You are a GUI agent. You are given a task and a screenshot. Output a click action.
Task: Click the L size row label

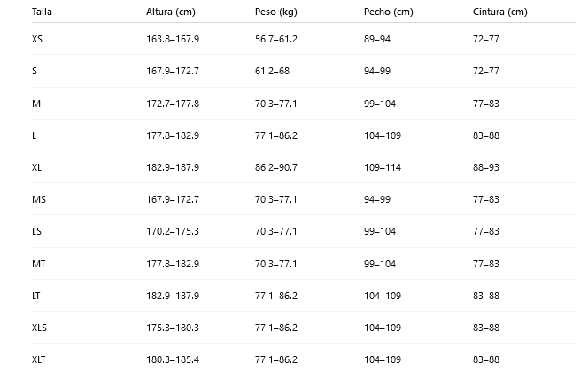tap(35, 135)
